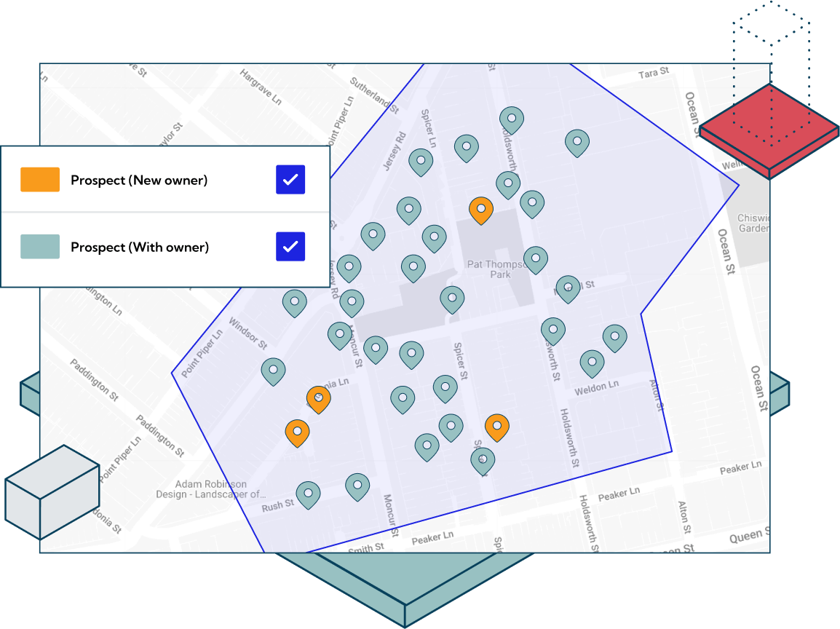Open the orange pin on Caledonia Ln
The width and height of the screenshot is (840, 629).
point(319,400)
